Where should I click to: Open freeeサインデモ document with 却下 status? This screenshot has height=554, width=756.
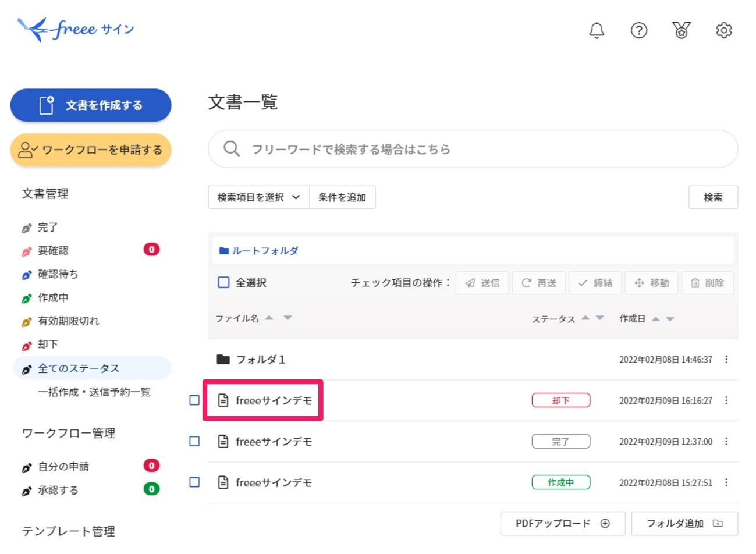click(274, 400)
